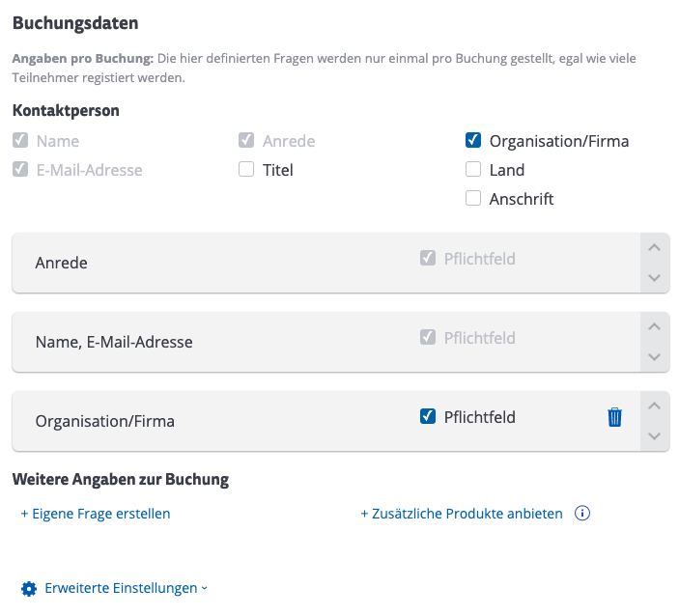Click '+ Eigene Frage erstellen' link
This screenshot has width=679, height=616.
coord(96,514)
